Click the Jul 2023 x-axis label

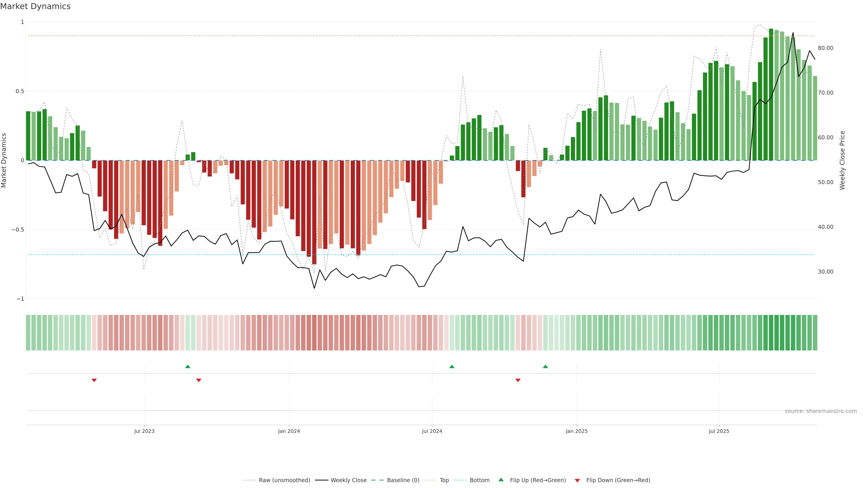pyautogui.click(x=144, y=431)
